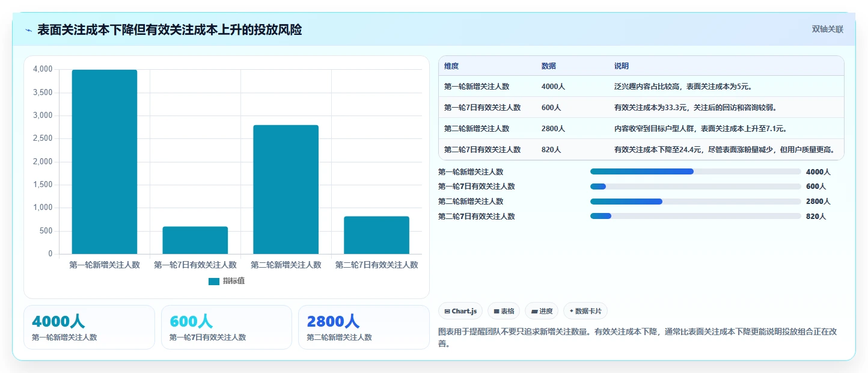Click table cell 2800人
This screenshot has width=868, height=373.
click(x=553, y=129)
